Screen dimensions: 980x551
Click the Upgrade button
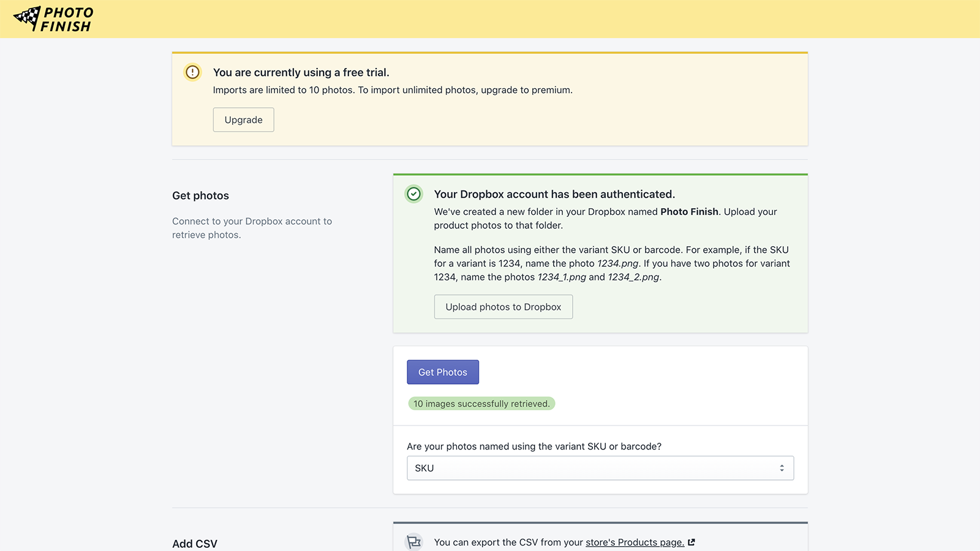(x=243, y=120)
